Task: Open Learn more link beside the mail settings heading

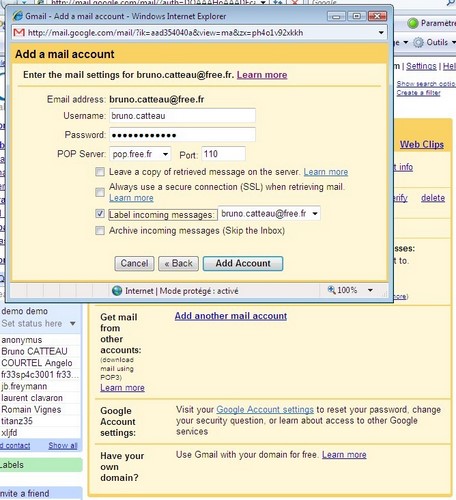Action: 262,75
